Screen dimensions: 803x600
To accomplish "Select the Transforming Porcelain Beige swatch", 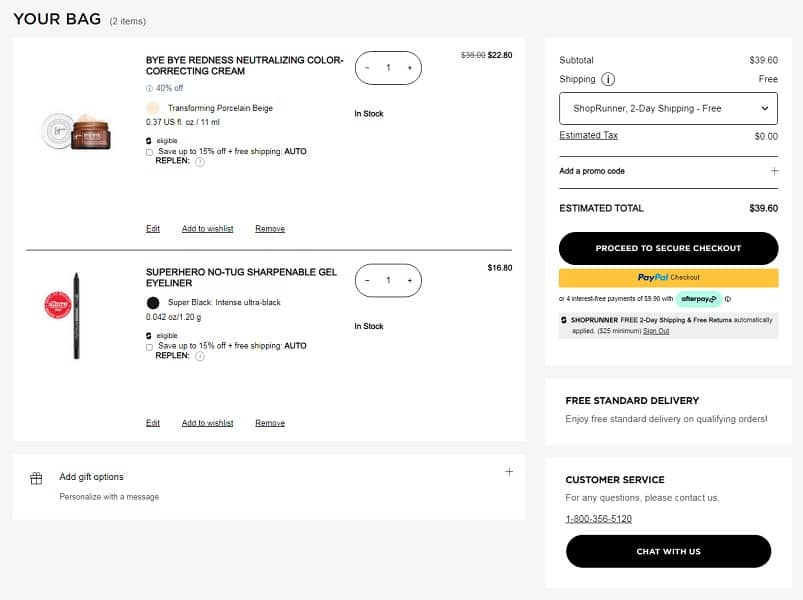I will click(x=153, y=108).
